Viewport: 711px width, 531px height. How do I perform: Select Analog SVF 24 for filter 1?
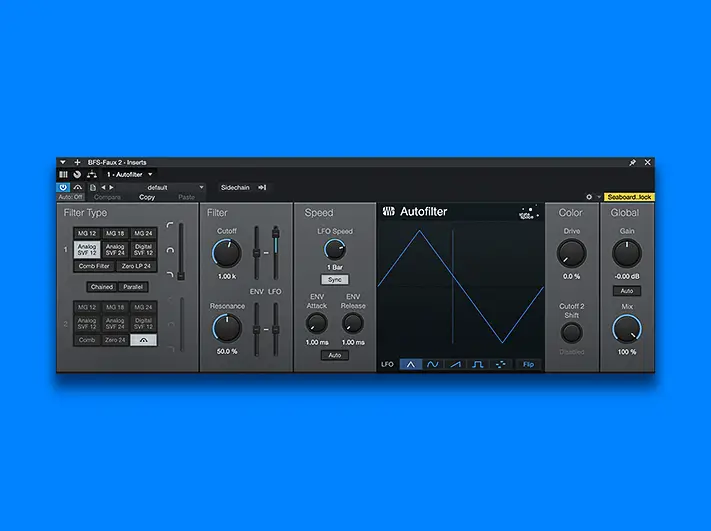coord(115,249)
